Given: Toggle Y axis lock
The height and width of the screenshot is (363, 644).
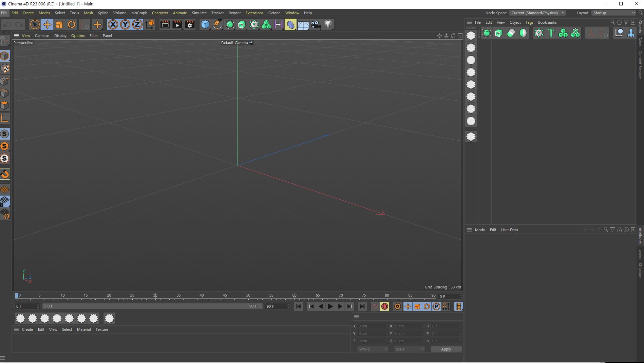Looking at the screenshot, I should pyautogui.click(x=125, y=24).
